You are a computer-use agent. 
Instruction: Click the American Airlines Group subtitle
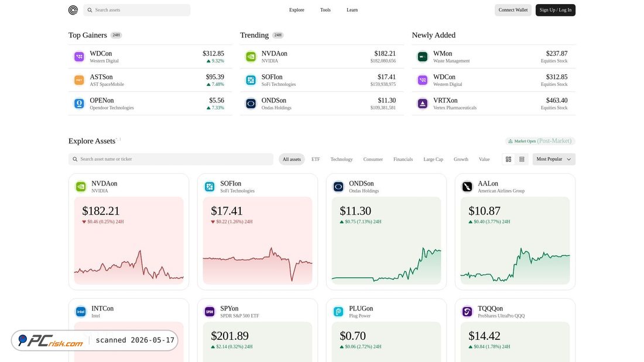coord(501,191)
